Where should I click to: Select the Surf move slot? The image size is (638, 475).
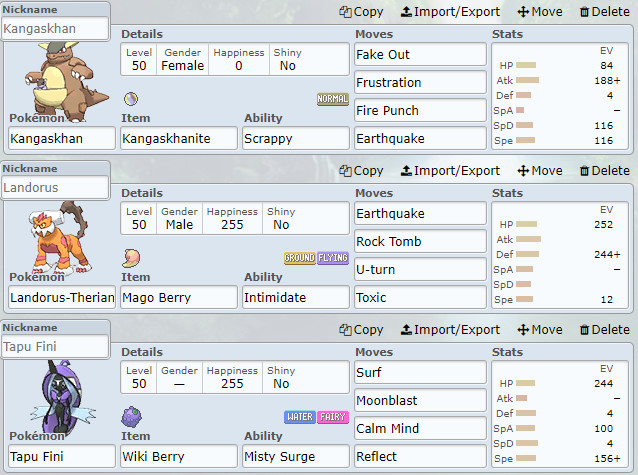[x=420, y=372]
